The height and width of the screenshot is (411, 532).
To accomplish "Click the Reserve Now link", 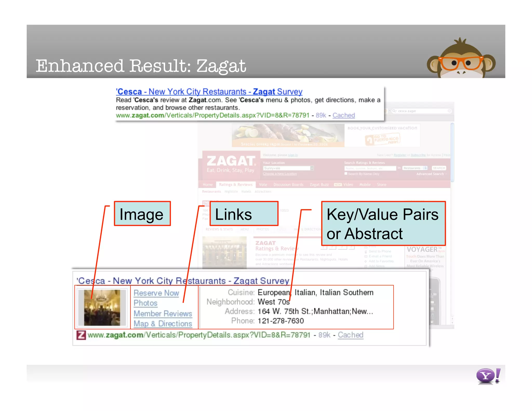I will point(156,293).
